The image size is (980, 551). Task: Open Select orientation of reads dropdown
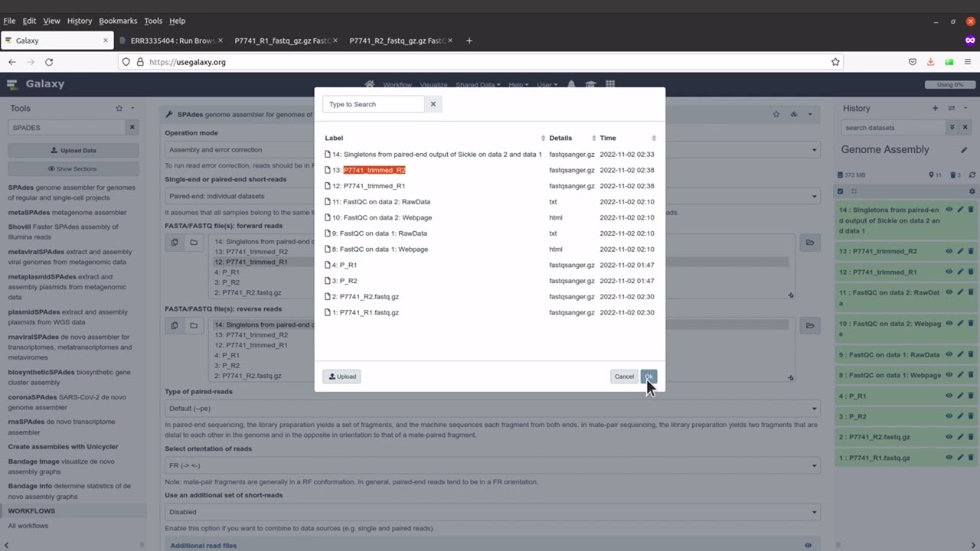pos(492,465)
